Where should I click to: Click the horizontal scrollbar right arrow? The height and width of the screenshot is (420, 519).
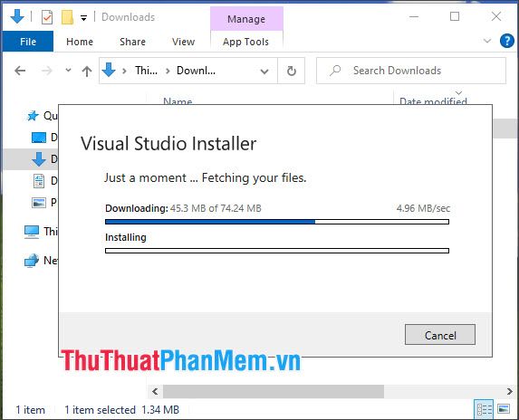click(509, 392)
